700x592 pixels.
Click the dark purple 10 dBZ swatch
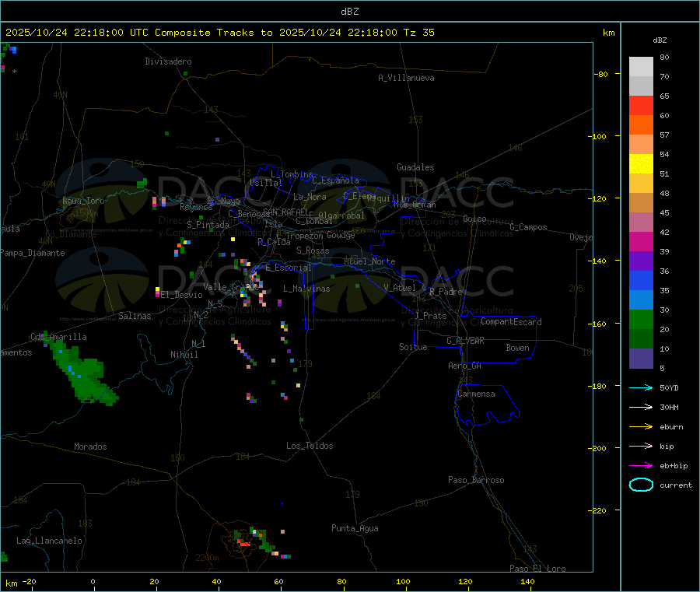pyautogui.click(x=641, y=359)
